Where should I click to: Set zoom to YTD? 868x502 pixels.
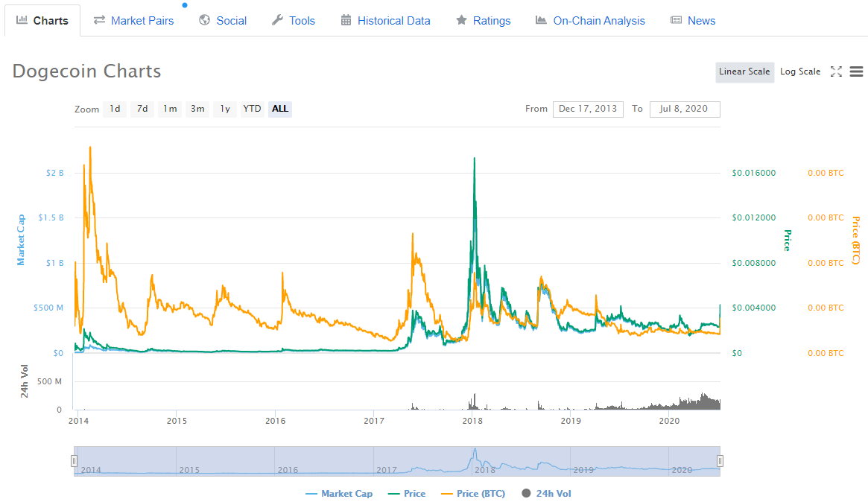point(252,109)
